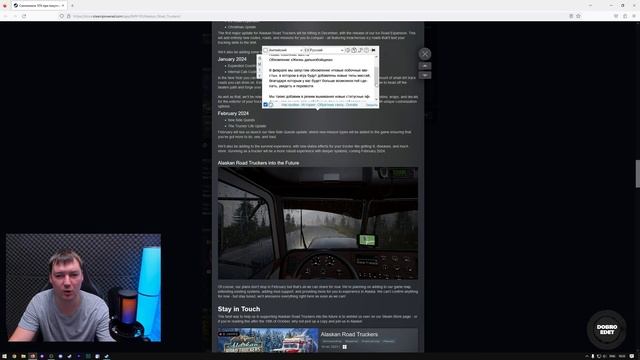Viewport: 640px width, 360px height.
Task: Click the first round icon in translator toolbar
Action: [348, 50]
